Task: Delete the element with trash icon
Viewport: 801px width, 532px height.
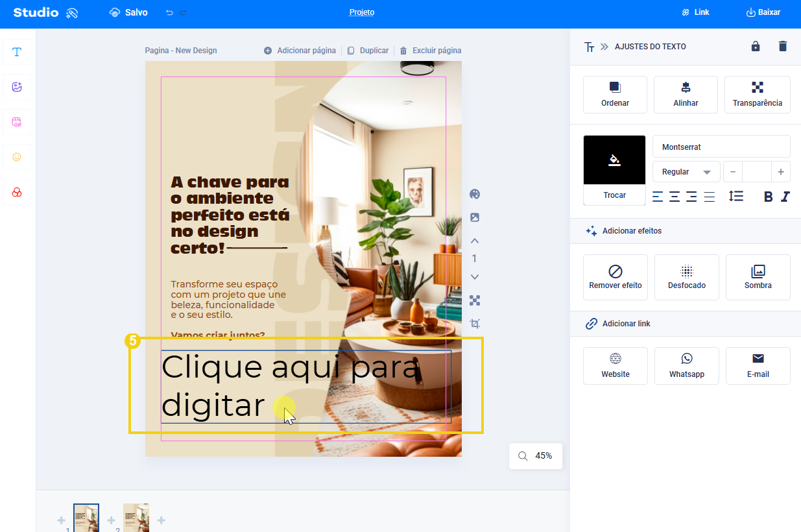Action: [783, 46]
